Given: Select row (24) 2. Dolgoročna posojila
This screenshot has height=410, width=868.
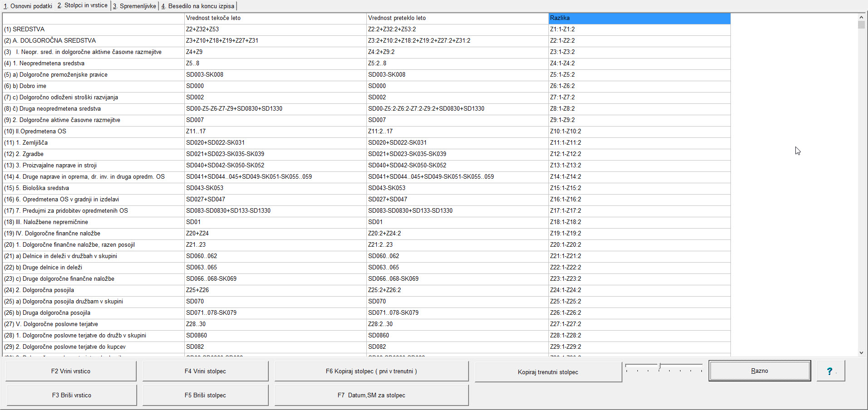Looking at the screenshot, I should coord(94,290).
